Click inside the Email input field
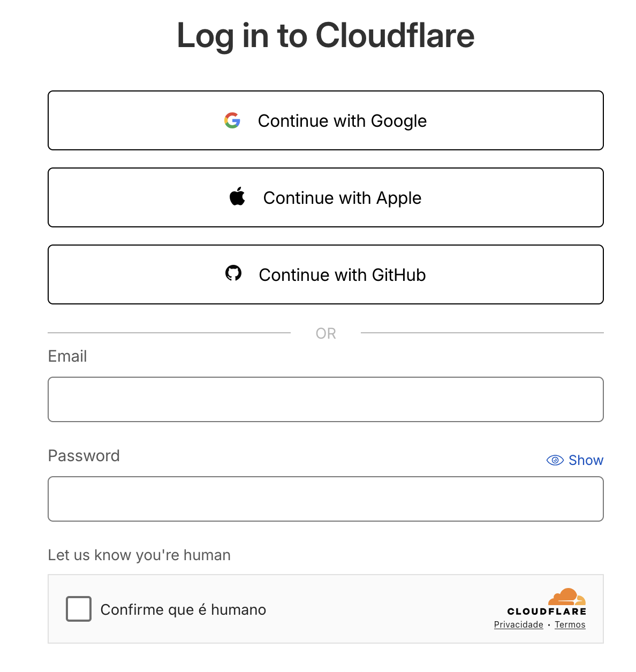 (325, 399)
